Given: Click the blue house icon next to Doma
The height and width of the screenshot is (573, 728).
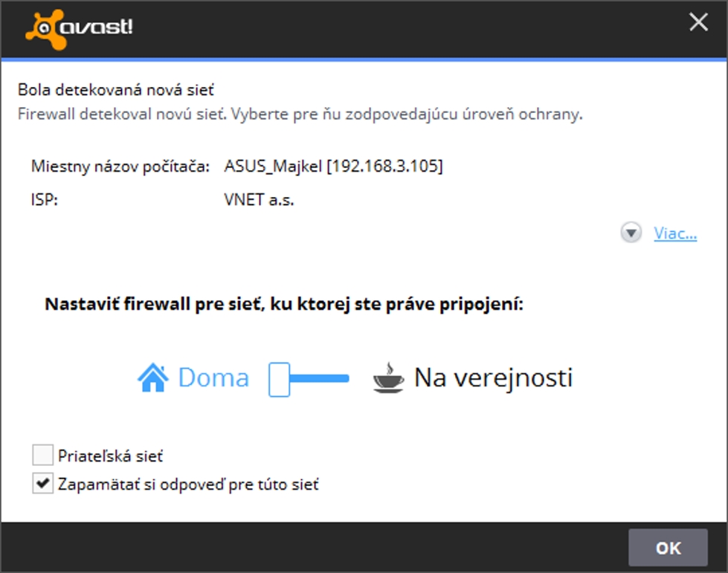Looking at the screenshot, I should (x=152, y=378).
